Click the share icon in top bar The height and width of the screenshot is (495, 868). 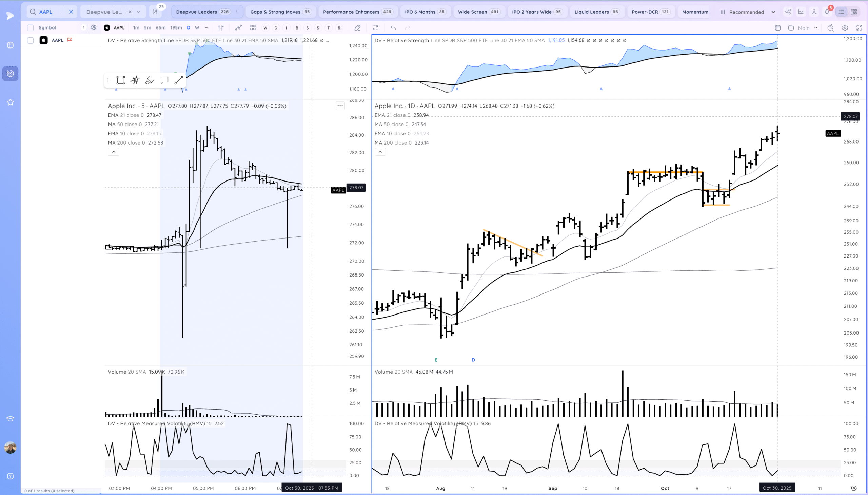point(788,12)
